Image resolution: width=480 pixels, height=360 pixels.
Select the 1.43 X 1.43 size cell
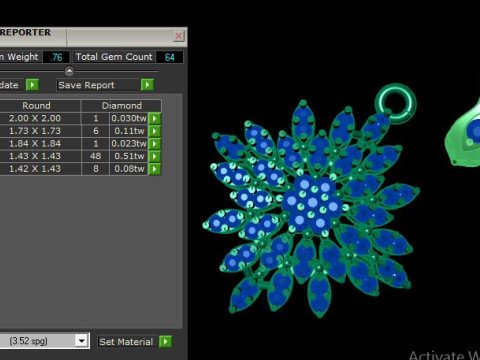pos(35,156)
